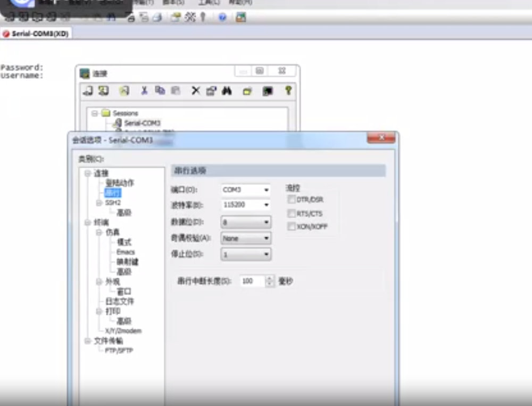Click the blue Help question mark icon

[x=222, y=17]
